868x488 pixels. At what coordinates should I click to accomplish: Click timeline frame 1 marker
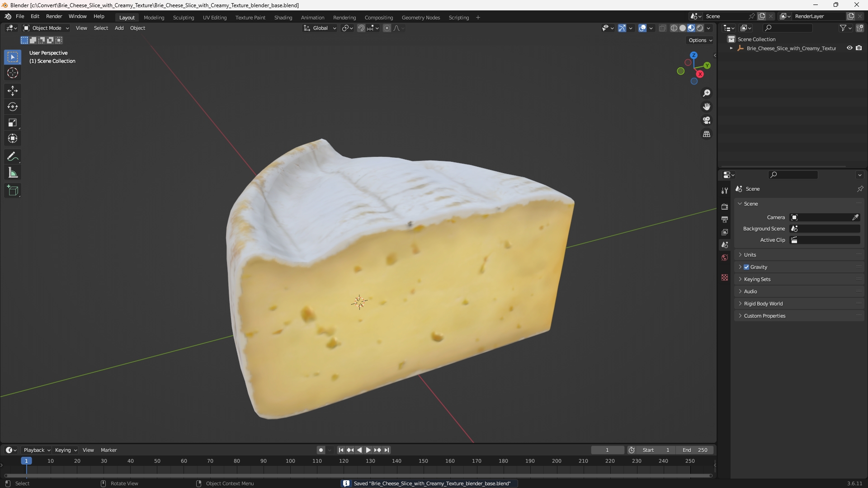(x=26, y=461)
